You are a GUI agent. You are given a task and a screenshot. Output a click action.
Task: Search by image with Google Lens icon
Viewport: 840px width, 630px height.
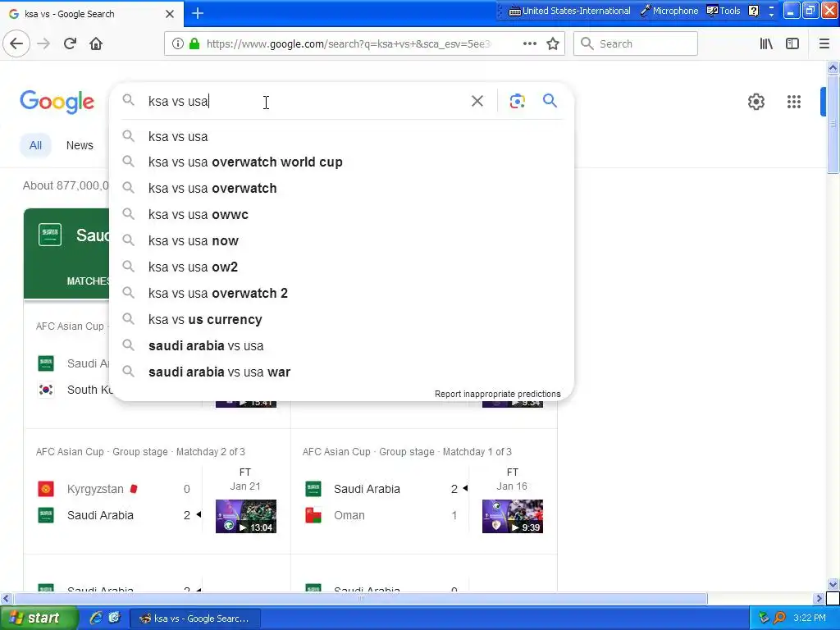517,101
